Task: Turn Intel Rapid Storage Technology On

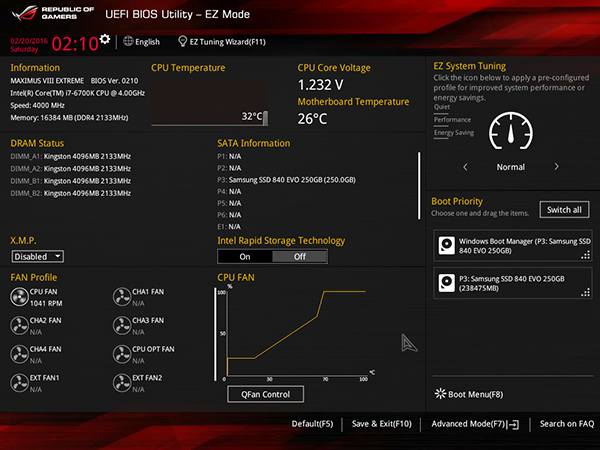Action: point(245,256)
